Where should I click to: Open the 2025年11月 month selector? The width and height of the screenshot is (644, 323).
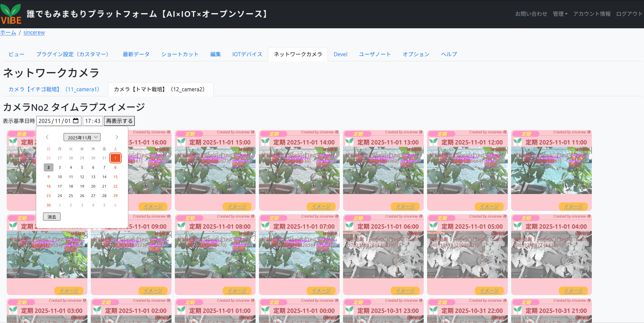tap(82, 137)
